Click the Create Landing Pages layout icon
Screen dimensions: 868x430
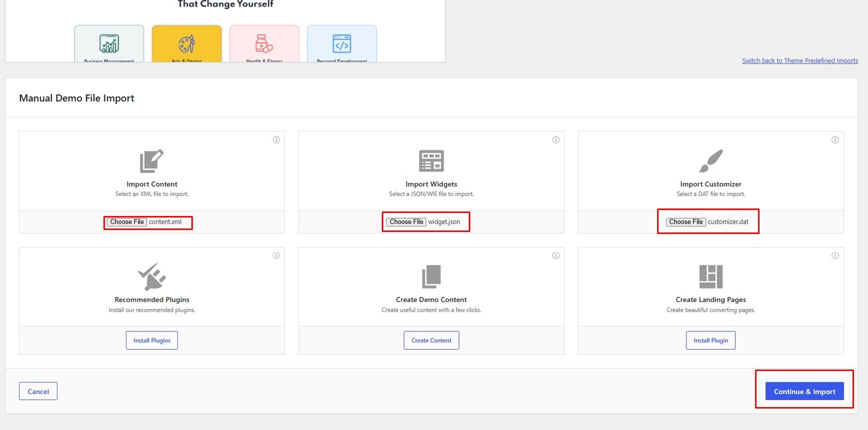[711, 276]
